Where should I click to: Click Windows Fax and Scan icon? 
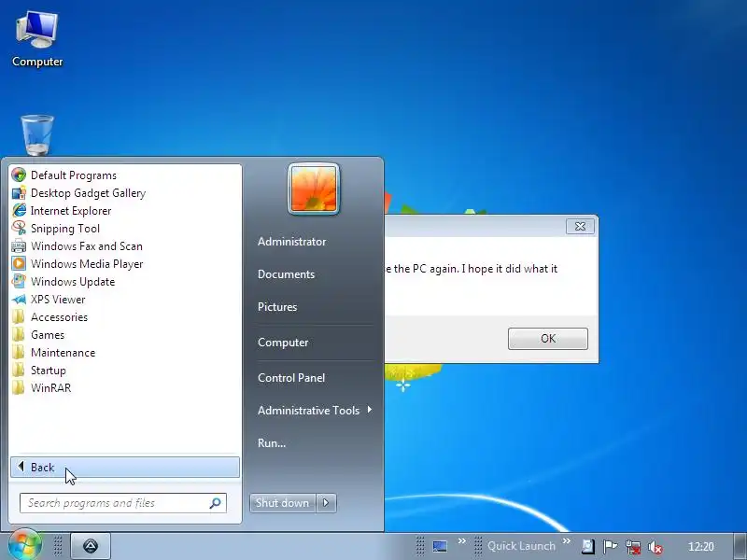pyautogui.click(x=19, y=246)
